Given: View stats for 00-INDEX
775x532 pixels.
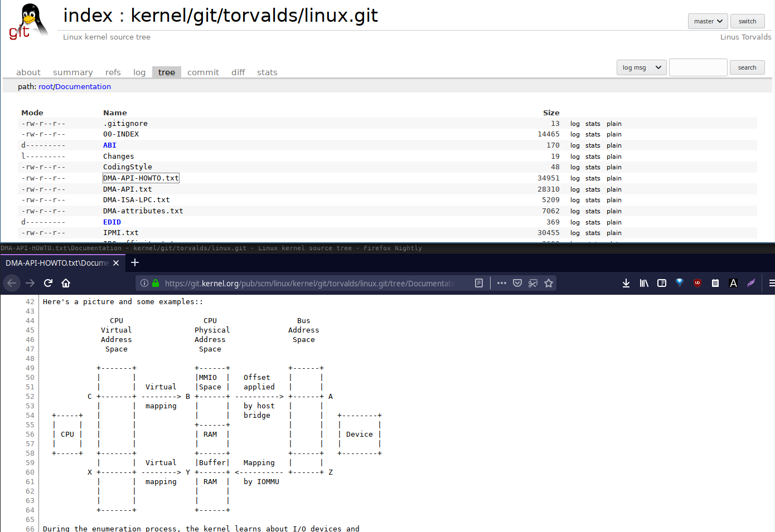Looking at the screenshot, I should pyautogui.click(x=593, y=134).
